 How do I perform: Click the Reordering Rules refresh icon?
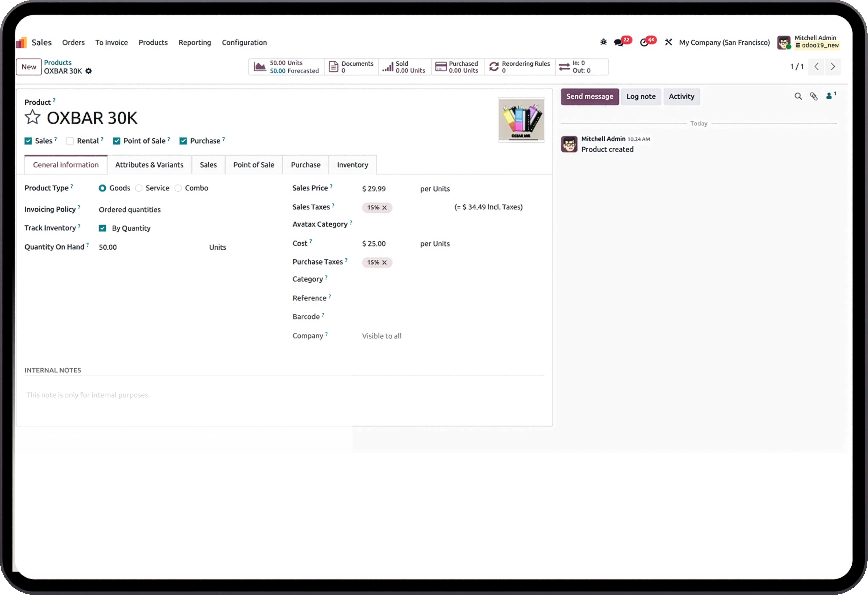494,67
